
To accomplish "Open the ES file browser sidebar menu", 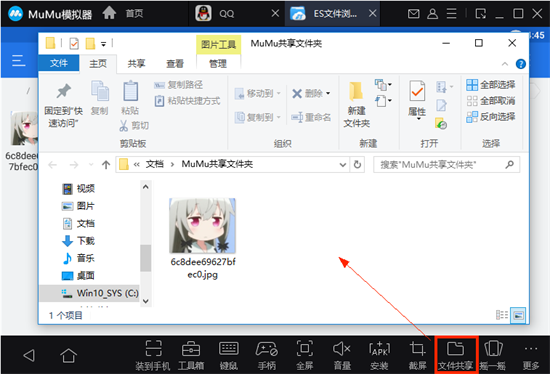I will 18,60.
